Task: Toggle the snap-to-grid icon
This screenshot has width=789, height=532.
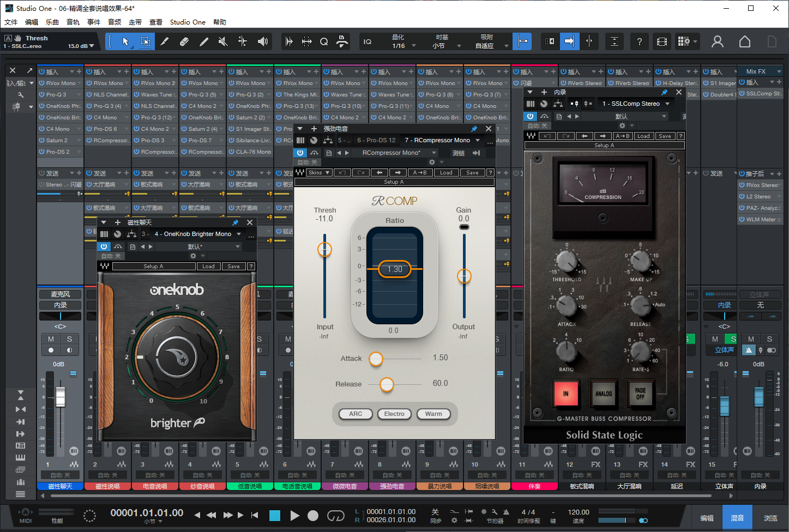Action: pos(522,41)
